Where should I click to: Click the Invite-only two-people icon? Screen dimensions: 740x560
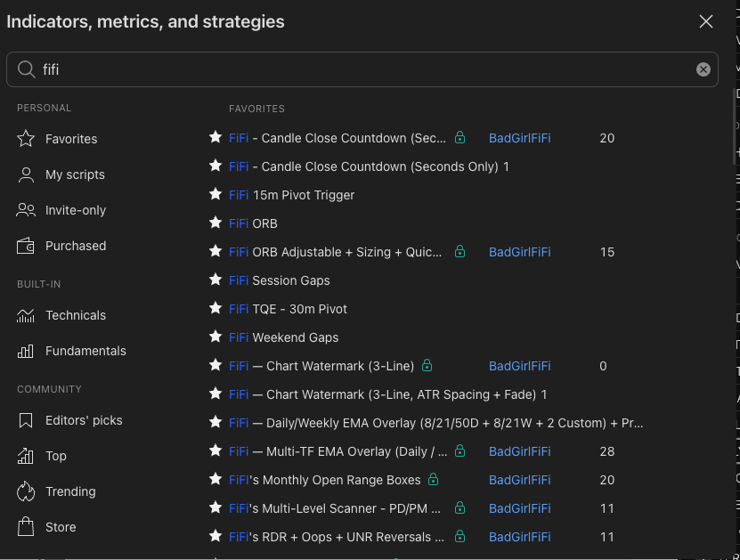(x=26, y=210)
